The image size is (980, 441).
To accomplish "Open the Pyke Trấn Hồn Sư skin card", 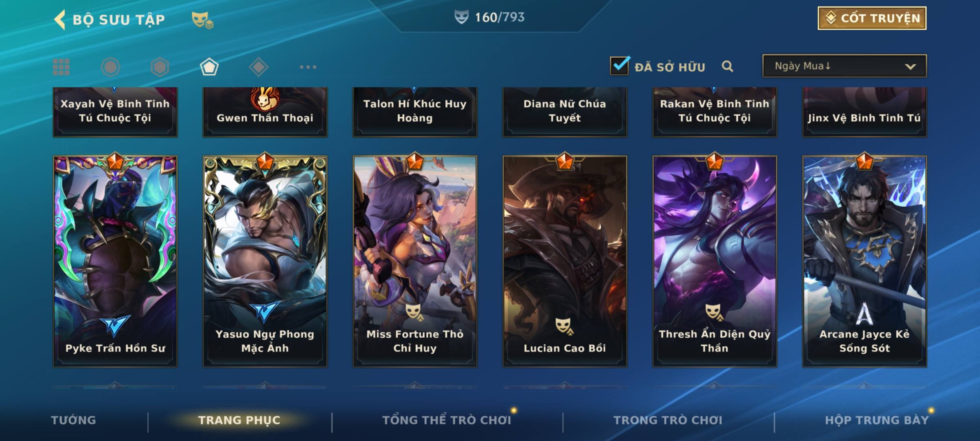I will 115,261.
